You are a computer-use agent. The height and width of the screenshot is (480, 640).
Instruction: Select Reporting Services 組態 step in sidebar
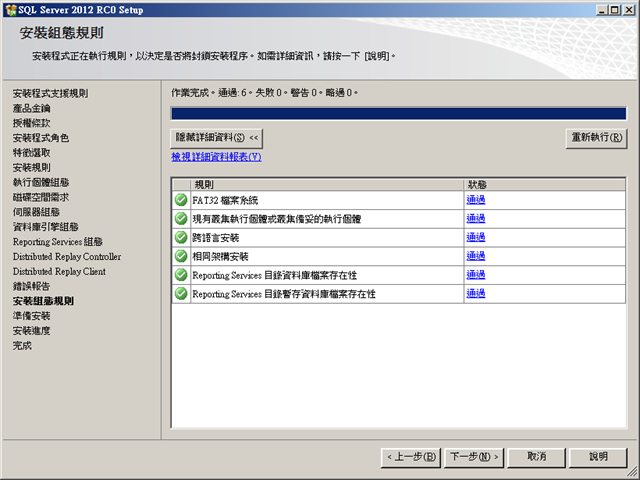click(x=58, y=242)
